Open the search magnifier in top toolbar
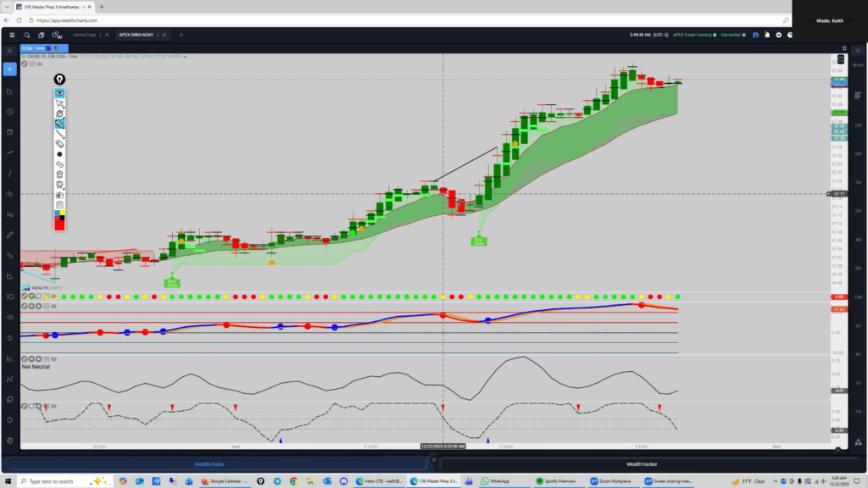 tap(27, 36)
